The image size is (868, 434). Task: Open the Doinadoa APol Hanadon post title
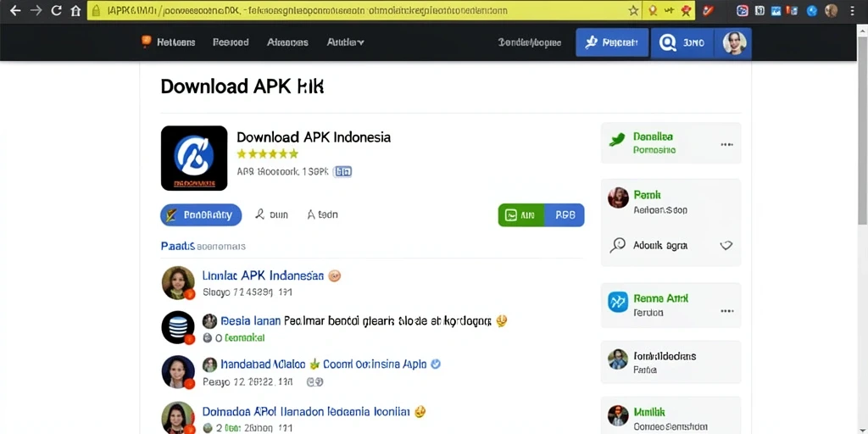(x=306, y=412)
